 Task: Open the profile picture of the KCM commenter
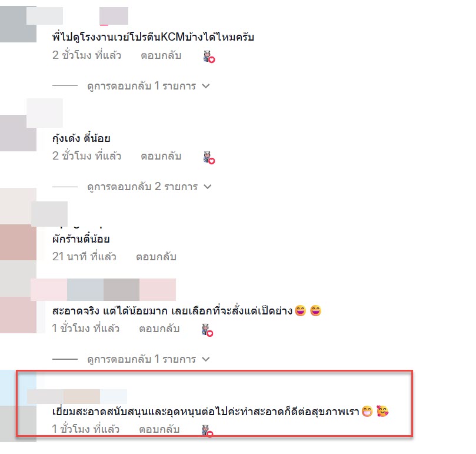click(x=18, y=24)
